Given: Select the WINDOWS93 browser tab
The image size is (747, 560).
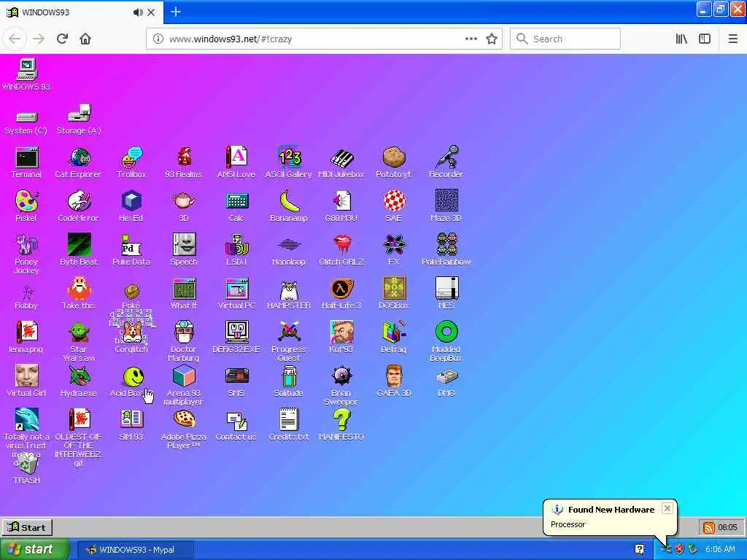Looking at the screenshot, I should pos(82,12).
